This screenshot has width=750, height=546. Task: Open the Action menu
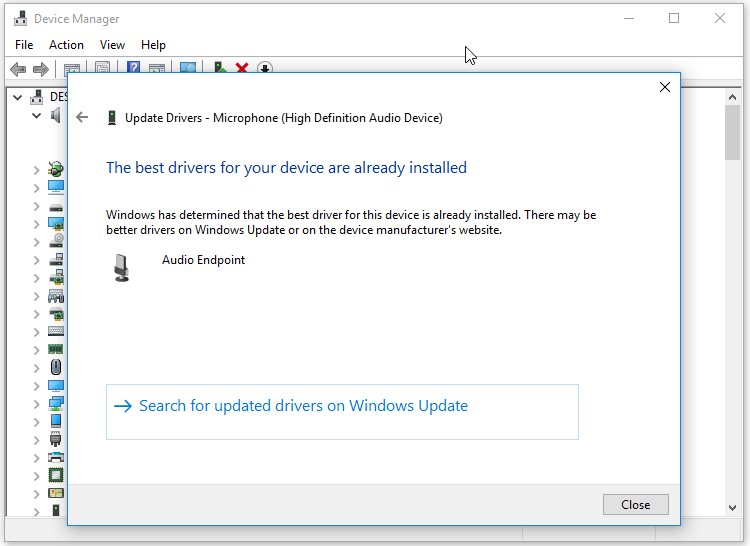[66, 45]
